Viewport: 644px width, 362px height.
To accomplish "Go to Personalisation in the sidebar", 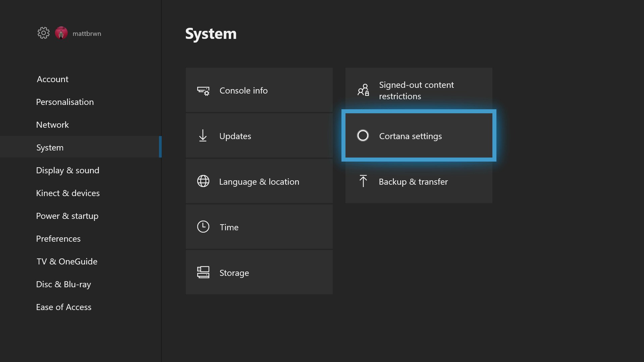I will (x=65, y=102).
